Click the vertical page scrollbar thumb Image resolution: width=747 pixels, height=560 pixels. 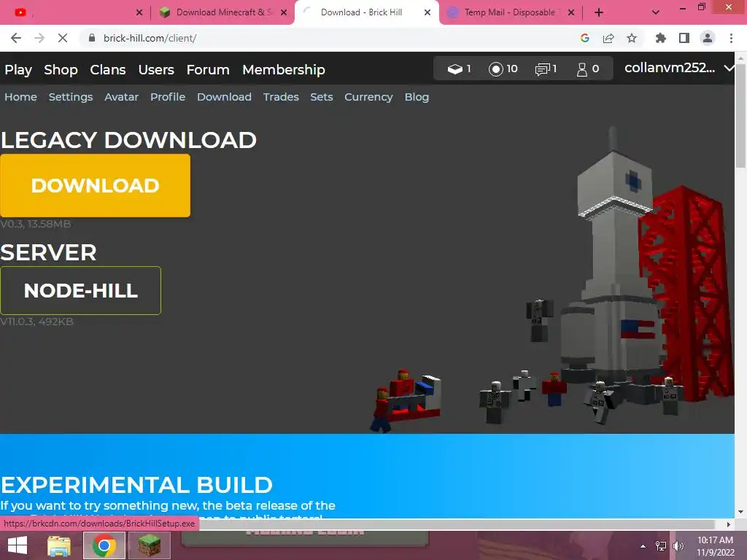(740, 114)
